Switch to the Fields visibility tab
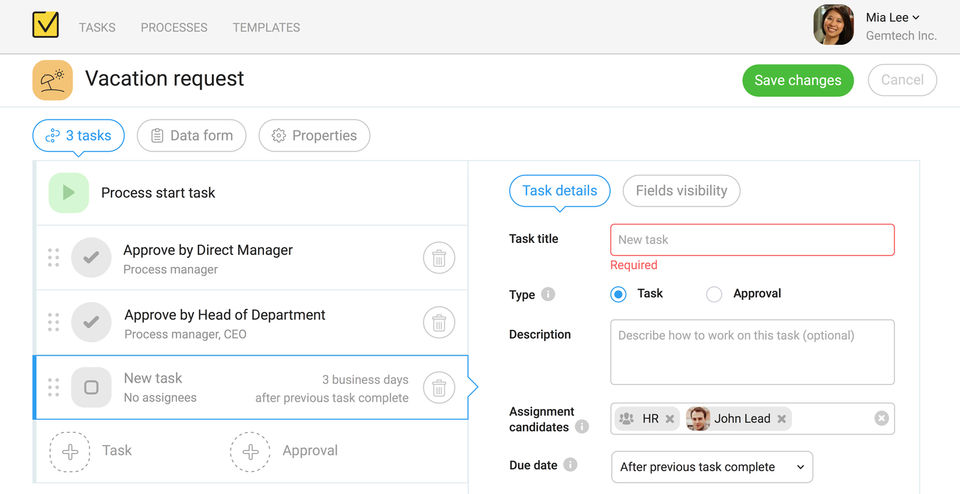The width and height of the screenshot is (960, 494). (x=681, y=190)
